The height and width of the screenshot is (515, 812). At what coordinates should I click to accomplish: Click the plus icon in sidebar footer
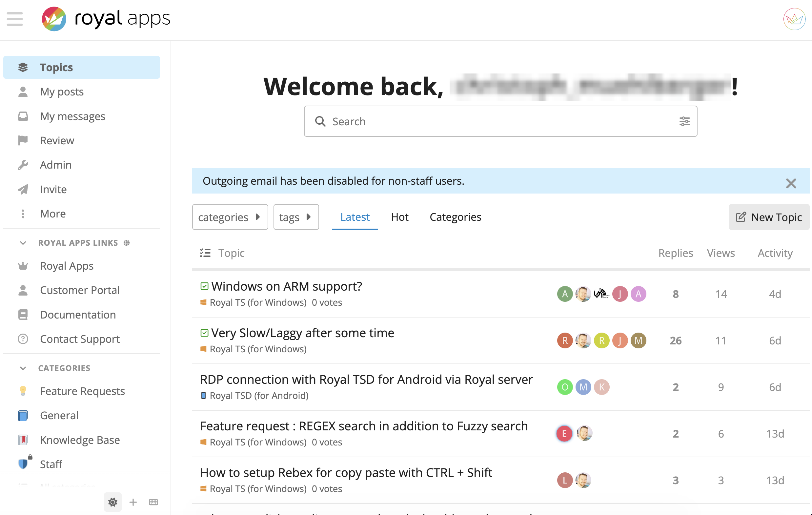coord(133,502)
